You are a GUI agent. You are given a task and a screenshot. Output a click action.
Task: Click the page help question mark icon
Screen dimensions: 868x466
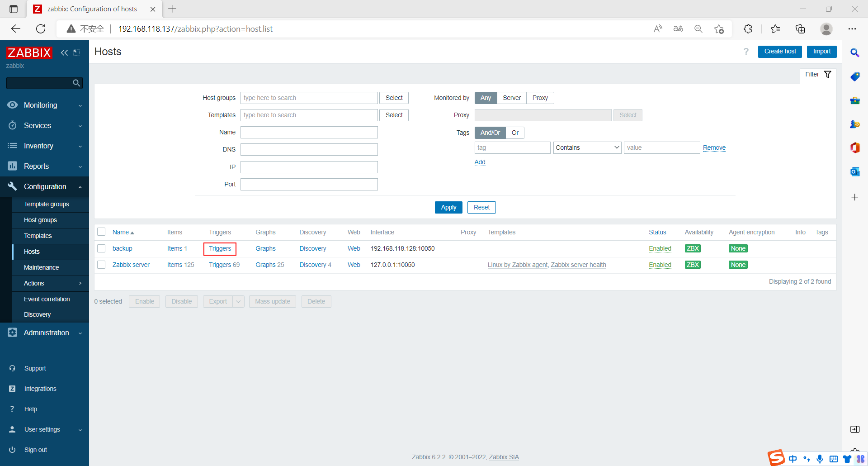tap(746, 52)
